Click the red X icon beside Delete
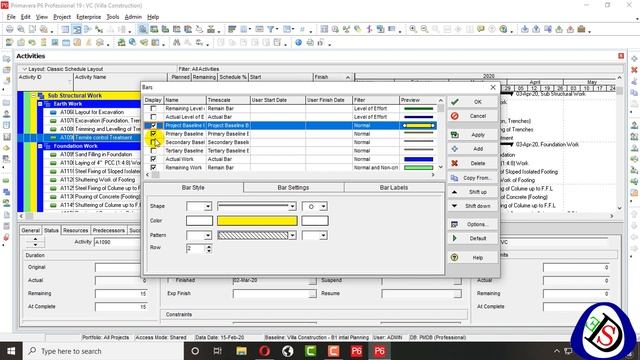This screenshot has height=360, width=640. (x=454, y=163)
